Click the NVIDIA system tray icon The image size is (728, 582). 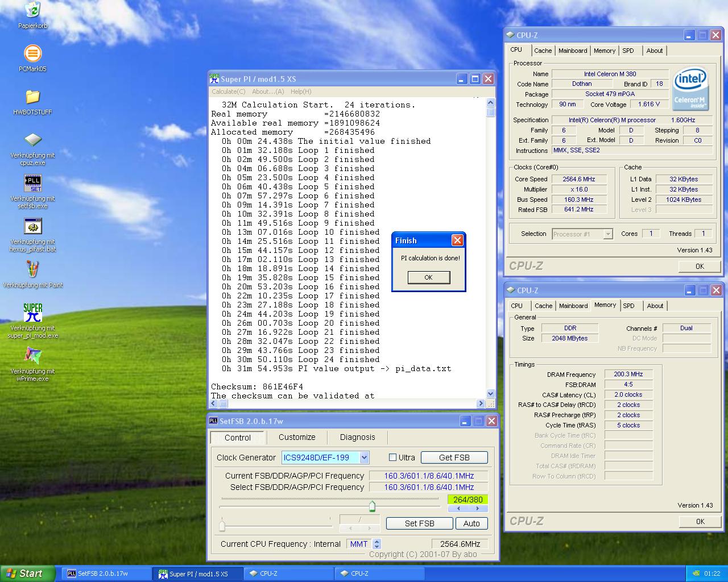[x=696, y=573]
